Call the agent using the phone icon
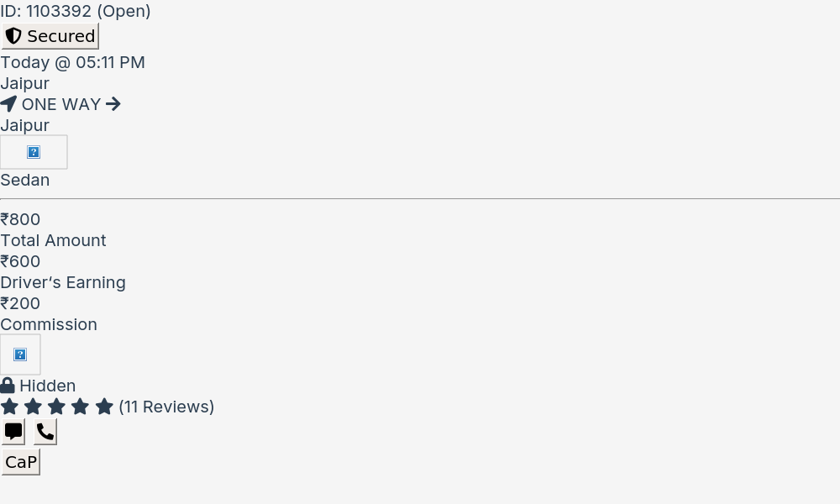 pyautogui.click(x=45, y=432)
